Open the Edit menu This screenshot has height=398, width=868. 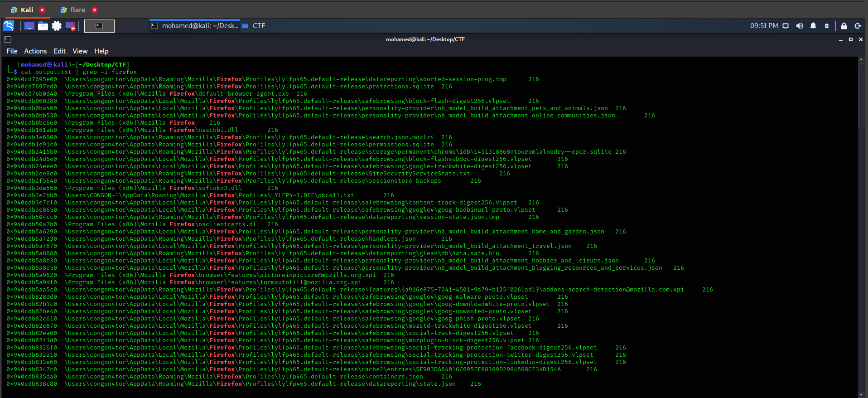[x=60, y=51]
